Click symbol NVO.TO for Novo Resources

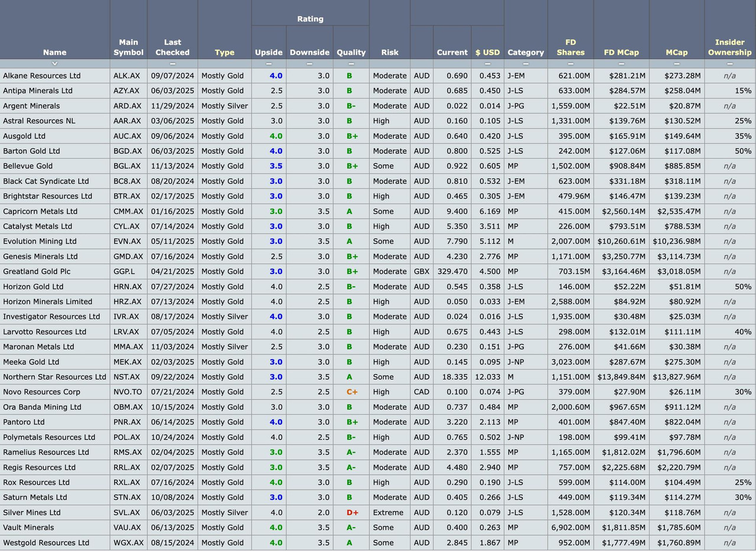(128, 392)
